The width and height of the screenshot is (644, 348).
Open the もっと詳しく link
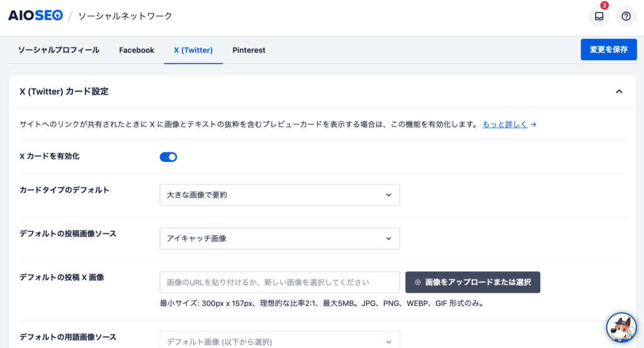(x=505, y=124)
